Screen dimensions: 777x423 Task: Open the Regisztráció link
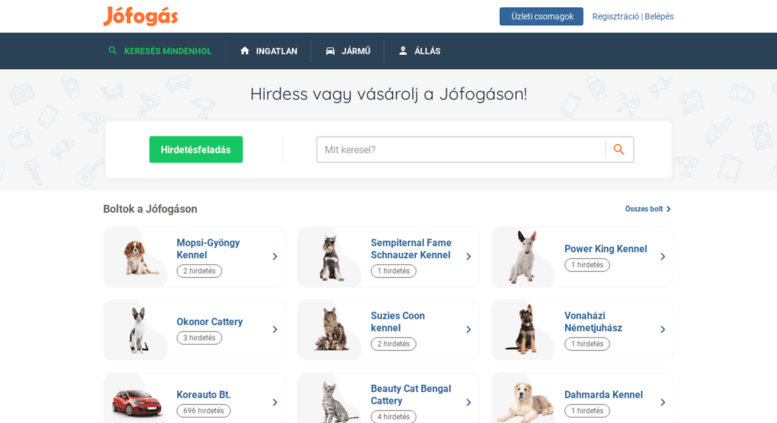pyautogui.click(x=615, y=16)
